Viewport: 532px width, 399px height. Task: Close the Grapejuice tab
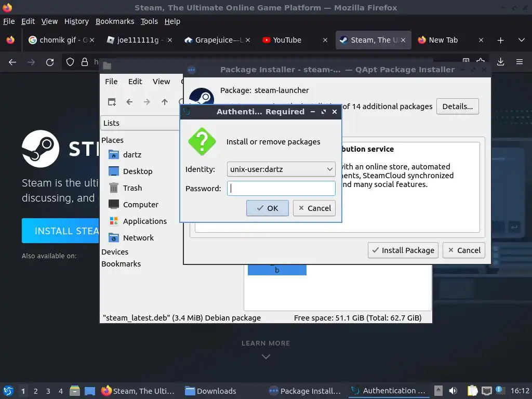point(248,40)
